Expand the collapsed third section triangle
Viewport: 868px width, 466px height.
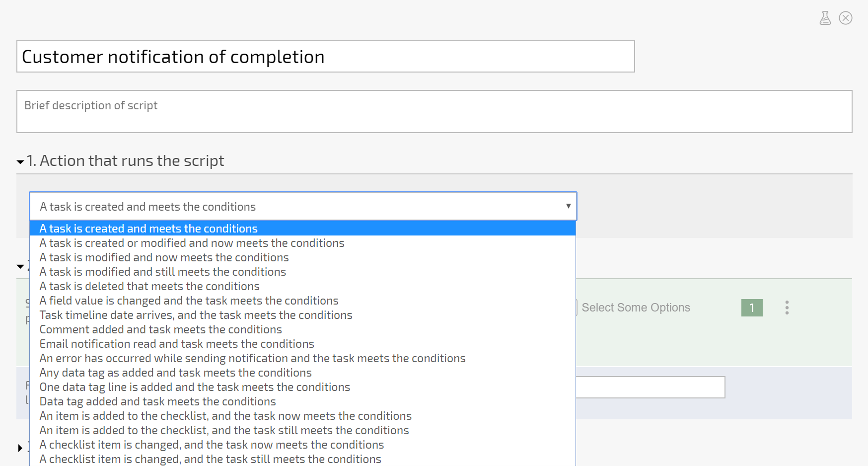click(20, 448)
